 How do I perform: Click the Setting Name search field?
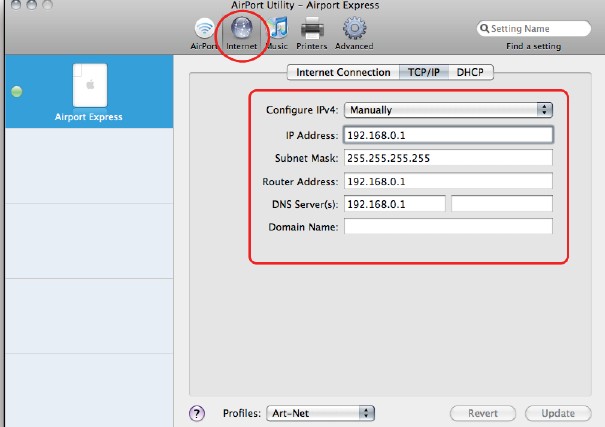[x=534, y=29]
